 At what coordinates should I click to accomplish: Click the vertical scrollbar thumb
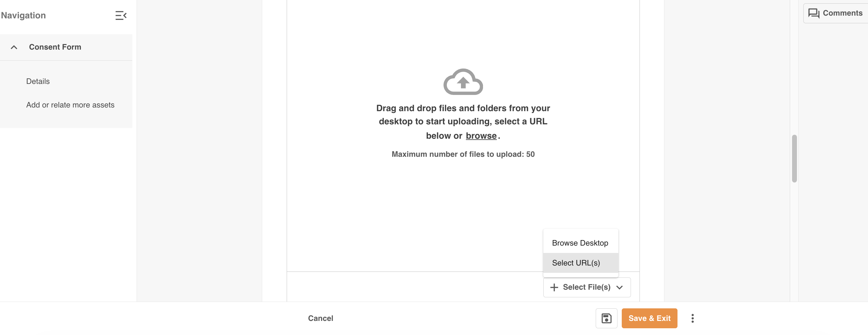coord(794,158)
